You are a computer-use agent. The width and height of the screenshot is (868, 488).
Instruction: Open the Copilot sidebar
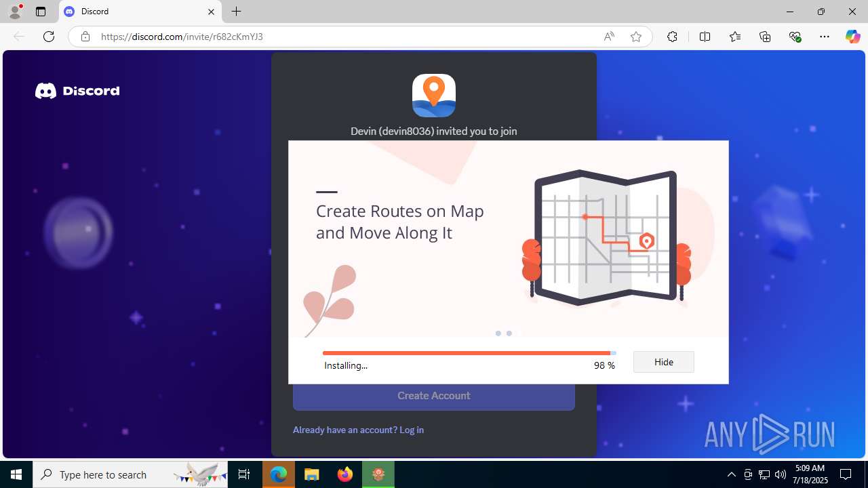(x=852, y=37)
